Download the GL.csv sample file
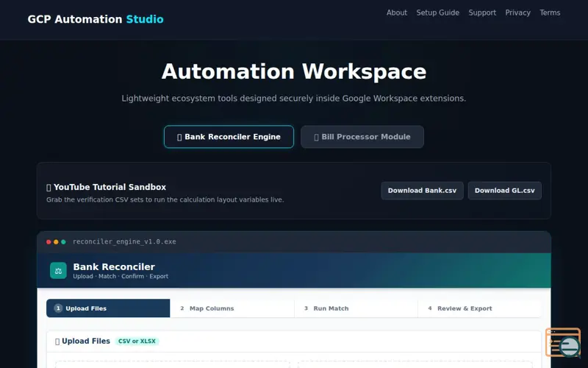Image resolution: width=588 pixels, height=368 pixels. (x=505, y=191)
